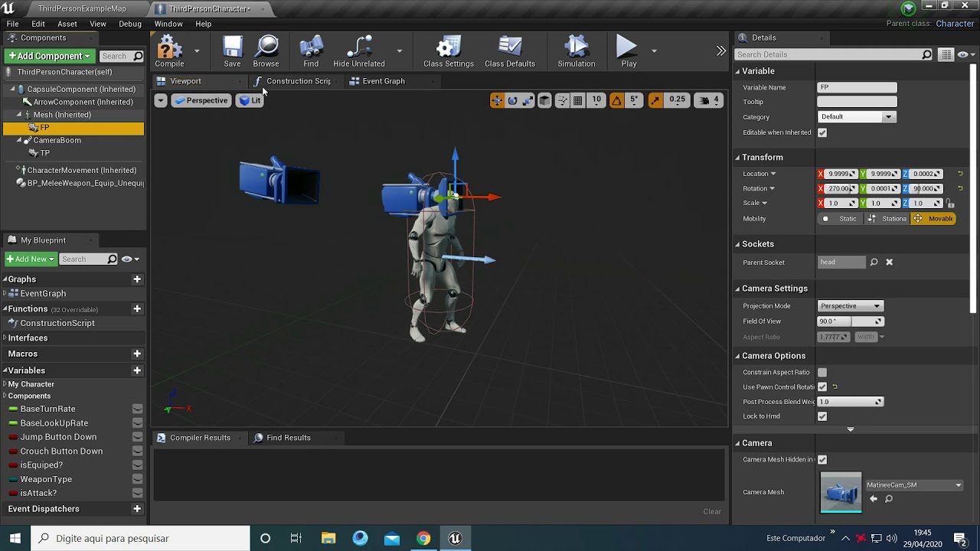Click the Add Component button
The height and width of the screenshot is (551, 980).
49,56
